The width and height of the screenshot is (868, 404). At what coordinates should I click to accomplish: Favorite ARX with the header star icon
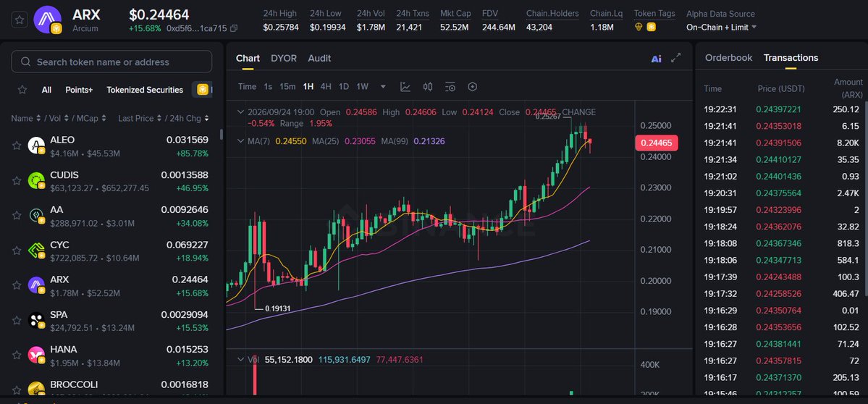click(20, 20)
